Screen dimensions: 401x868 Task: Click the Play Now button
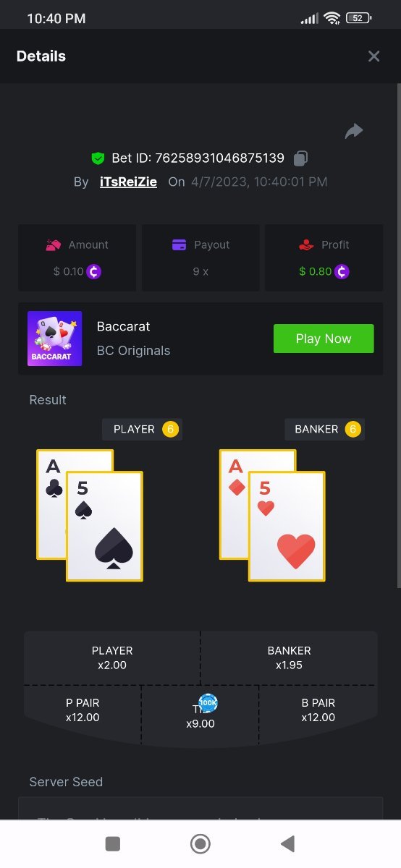coord(324,339)
